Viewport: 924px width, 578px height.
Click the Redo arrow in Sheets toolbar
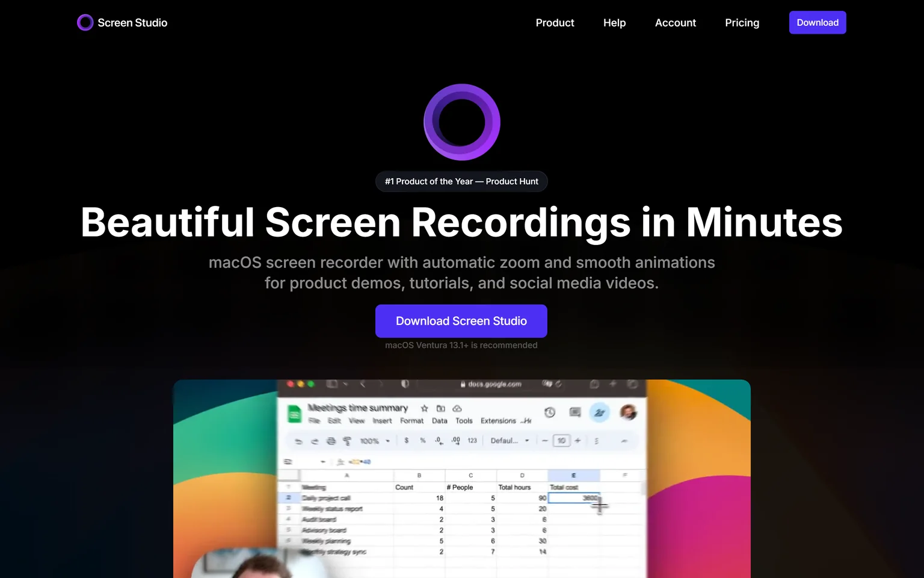[314, 441]
